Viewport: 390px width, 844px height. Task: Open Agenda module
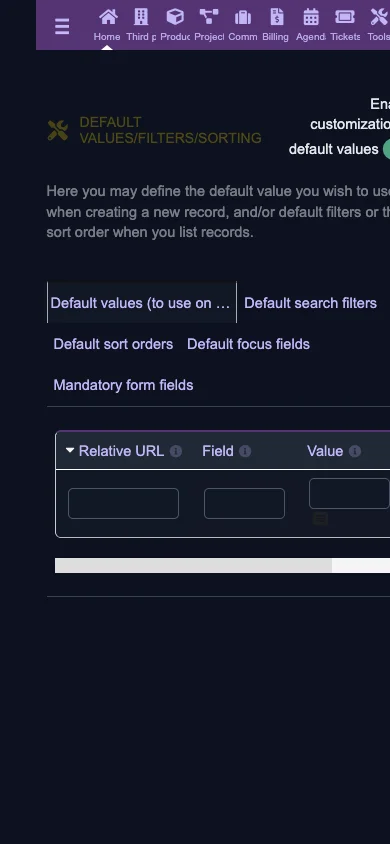pyautogui.click(x=310, y=25)
